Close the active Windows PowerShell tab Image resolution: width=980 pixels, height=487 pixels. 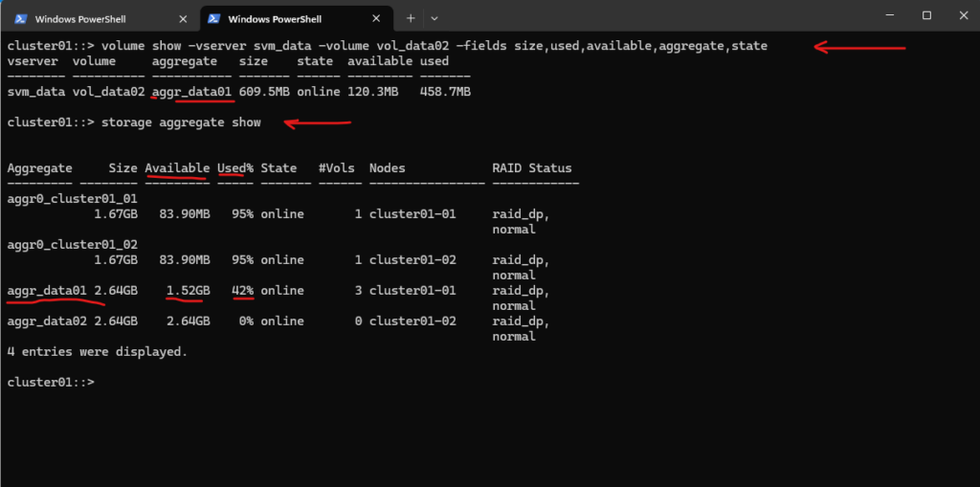[x=376, y=18]
